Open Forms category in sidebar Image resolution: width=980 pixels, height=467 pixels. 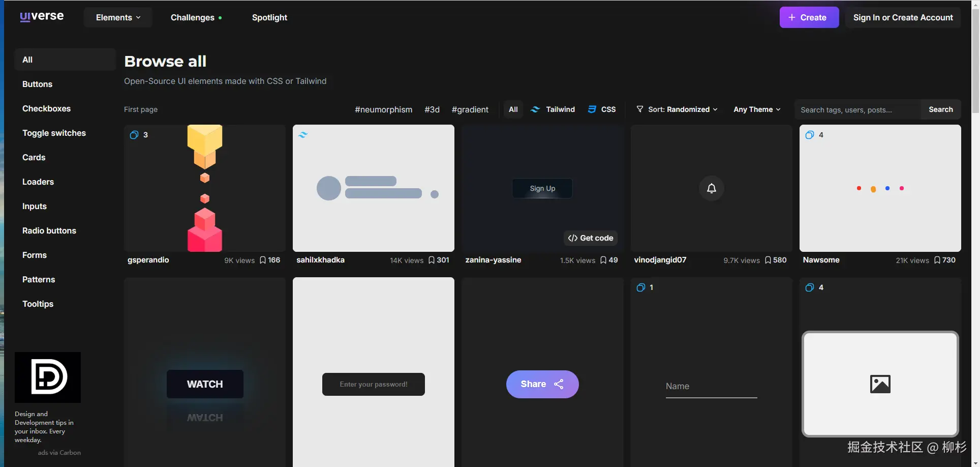(x=65, y=255)
